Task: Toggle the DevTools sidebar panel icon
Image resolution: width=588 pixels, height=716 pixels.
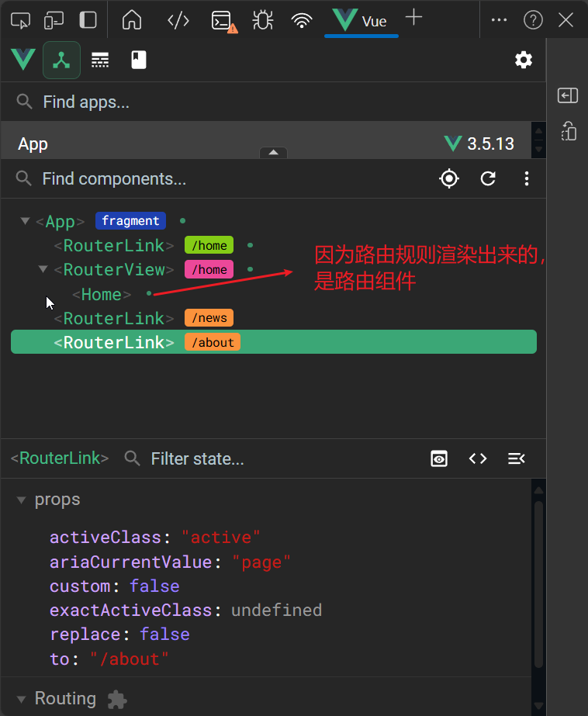Action: tap(88, 20)
